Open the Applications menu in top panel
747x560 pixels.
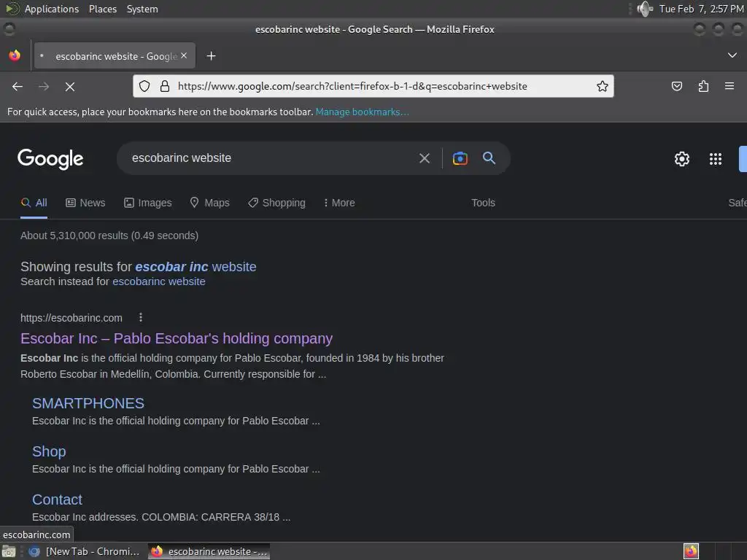(x=52, y=9)
